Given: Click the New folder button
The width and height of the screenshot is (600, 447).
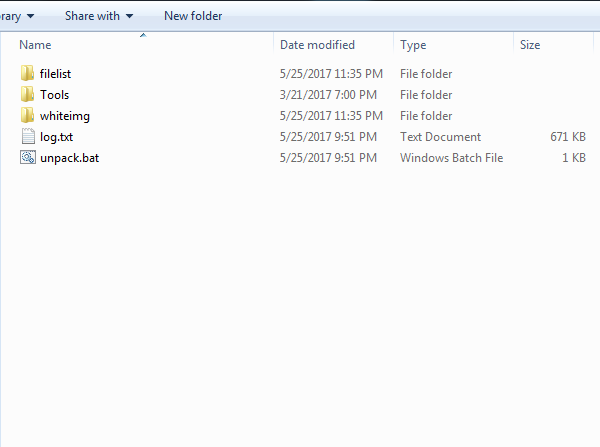Looking at the screenshot, I should pyautogui.click(x=193, y=16).
